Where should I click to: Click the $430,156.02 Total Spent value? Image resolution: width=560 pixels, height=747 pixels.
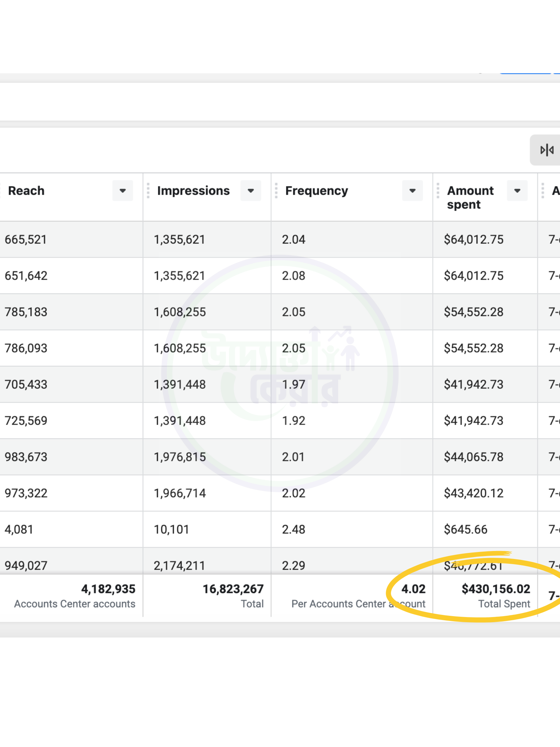click(x=496, y=589)
